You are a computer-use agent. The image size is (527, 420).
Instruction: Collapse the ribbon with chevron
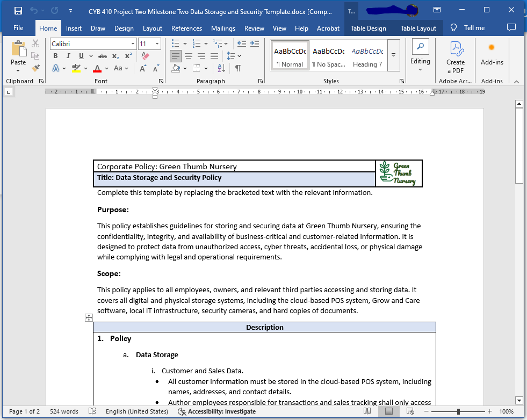(517, 82)
